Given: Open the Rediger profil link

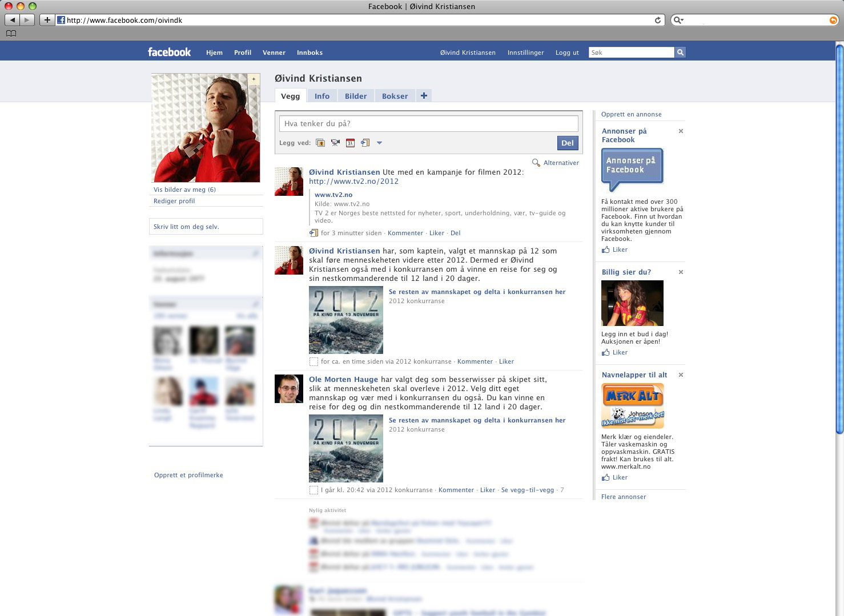Looking at the screenshot, I should click(174, 201).
